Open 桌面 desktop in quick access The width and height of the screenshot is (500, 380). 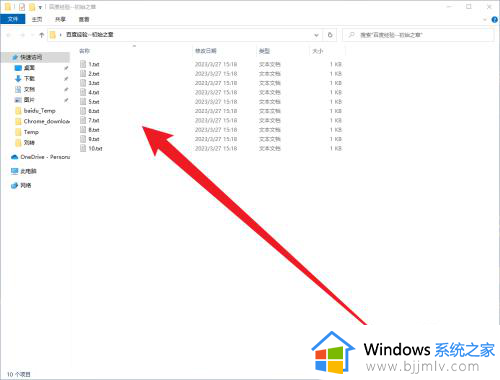[29, 68]
